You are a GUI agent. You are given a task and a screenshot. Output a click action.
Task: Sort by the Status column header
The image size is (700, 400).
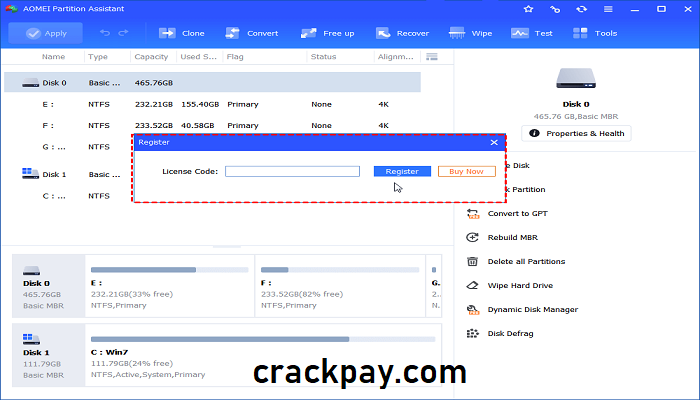(323, 57)
